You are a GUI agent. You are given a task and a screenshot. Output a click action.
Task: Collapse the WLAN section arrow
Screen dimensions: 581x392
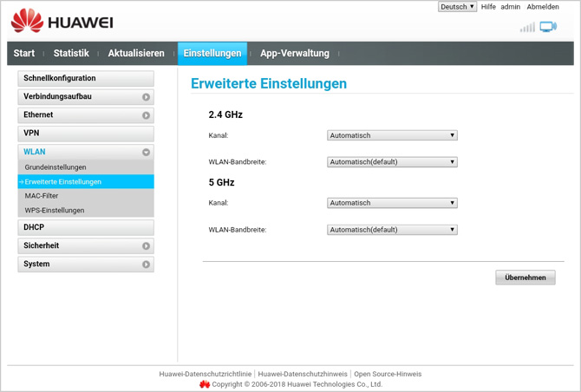(146, 152)
